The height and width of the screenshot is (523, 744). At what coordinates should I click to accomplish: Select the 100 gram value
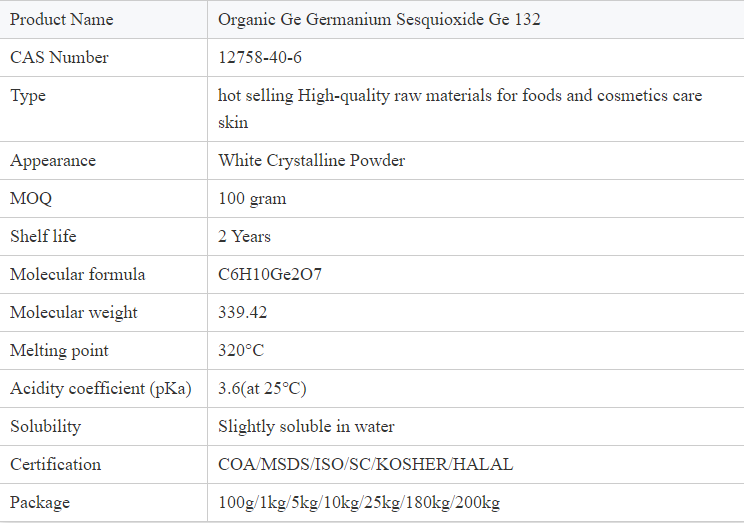tap(252, 198)
